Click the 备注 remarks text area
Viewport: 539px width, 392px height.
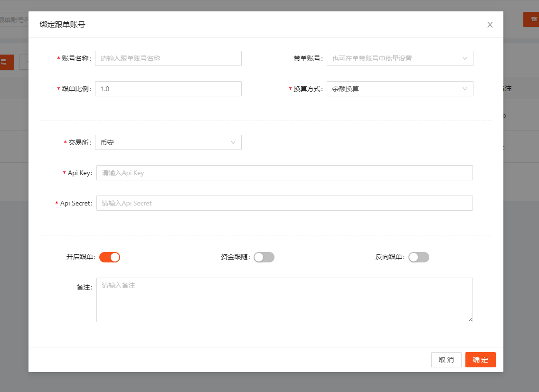[284, 299]
